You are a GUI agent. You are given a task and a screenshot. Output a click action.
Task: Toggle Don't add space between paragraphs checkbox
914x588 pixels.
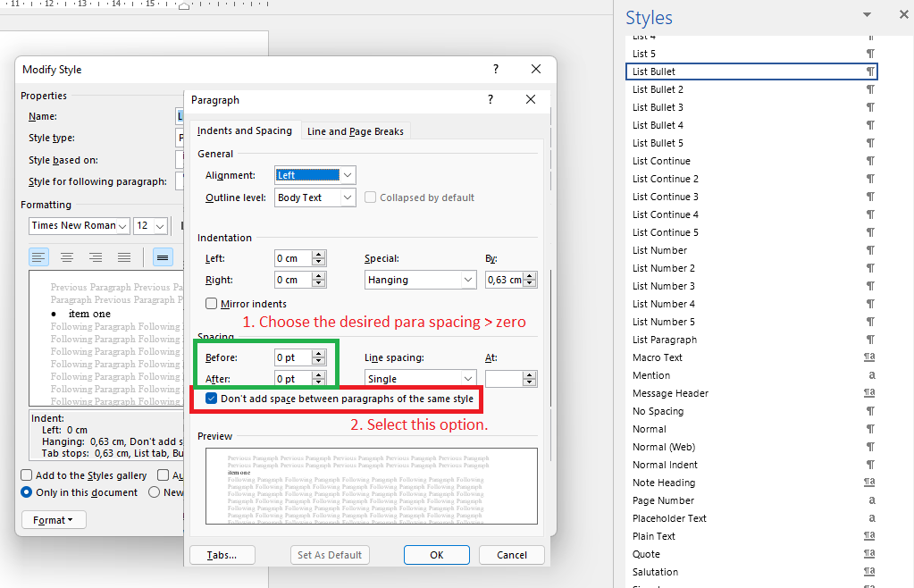pyautogui.click(x=211, y=399)
